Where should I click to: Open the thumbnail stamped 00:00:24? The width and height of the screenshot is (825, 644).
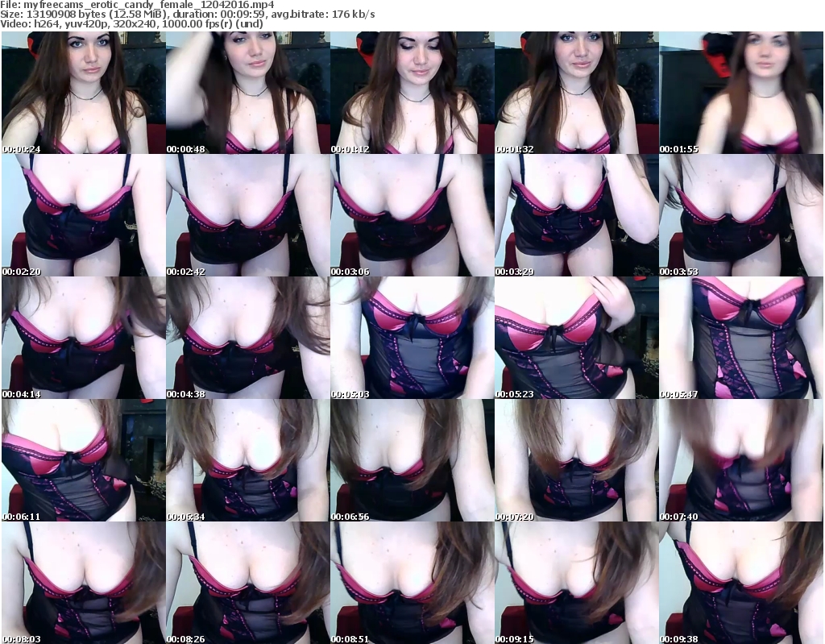click(x=83, y=93)
